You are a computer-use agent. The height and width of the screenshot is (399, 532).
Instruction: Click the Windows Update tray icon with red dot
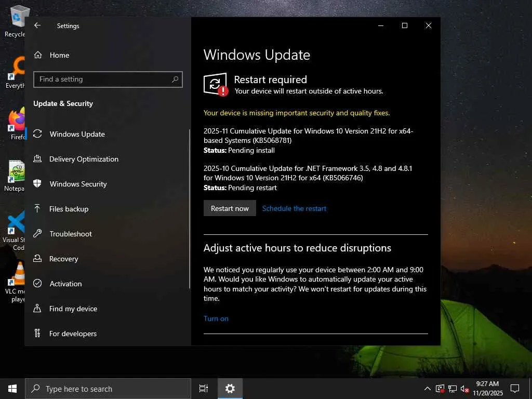click(x=440, y=389)
